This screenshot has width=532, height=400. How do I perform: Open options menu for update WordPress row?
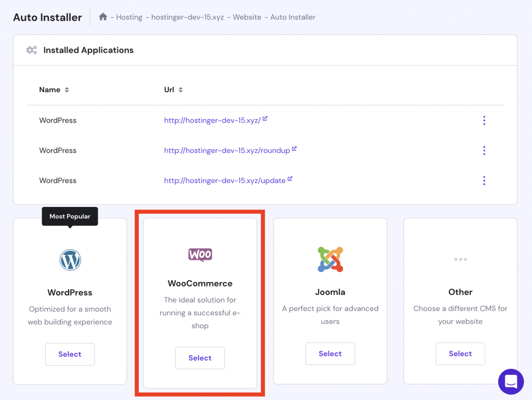coord(484,181)
